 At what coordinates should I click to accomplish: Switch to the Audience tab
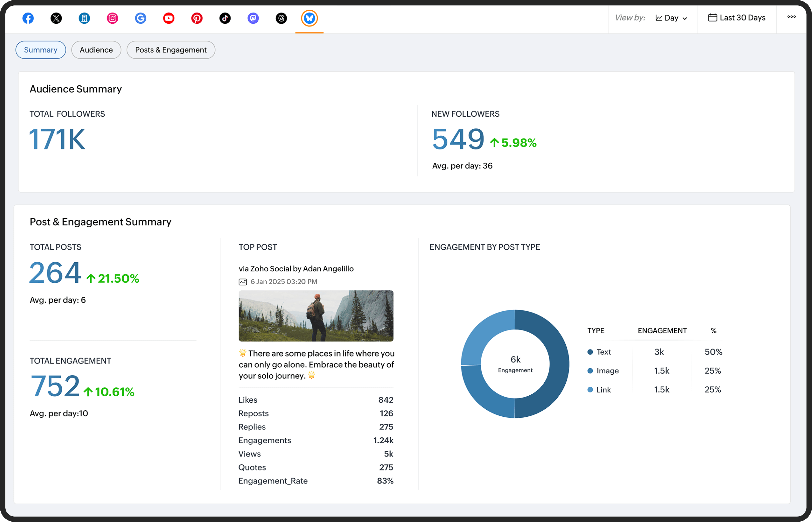(x=96, y=49)
